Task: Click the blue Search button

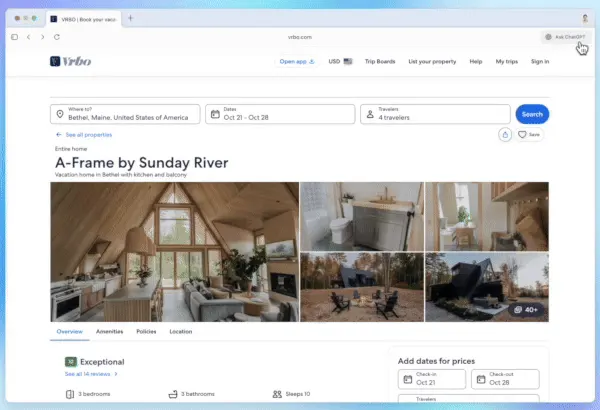Action: click(x=532, y=114)
